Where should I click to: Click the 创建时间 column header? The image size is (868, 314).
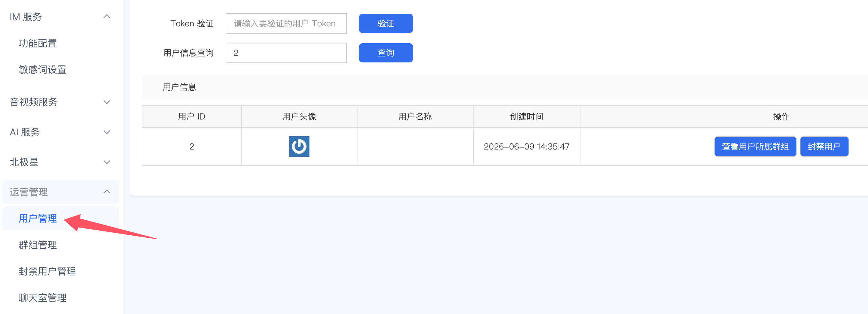tap(527, 116)
